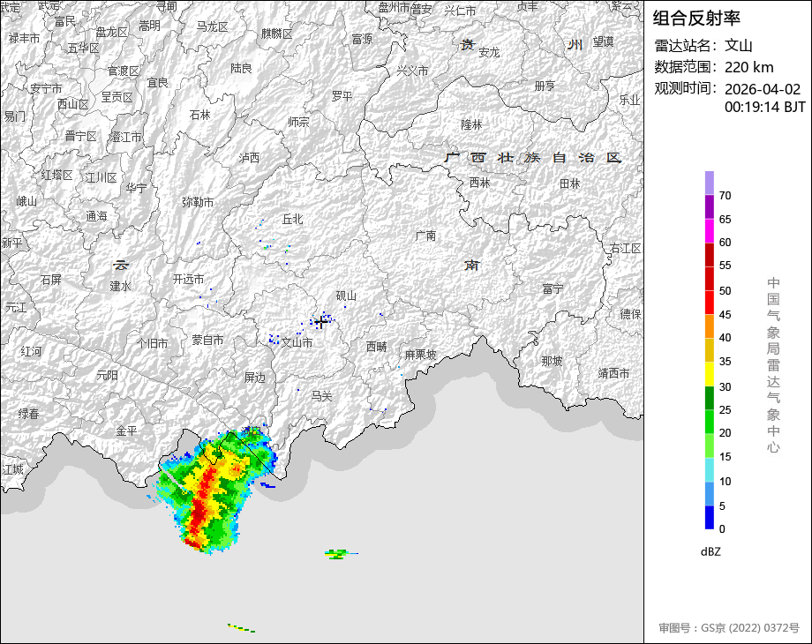Viewport: 812px width, 644px height.
Task: Click the legend value 20
Action: [725, 433]
